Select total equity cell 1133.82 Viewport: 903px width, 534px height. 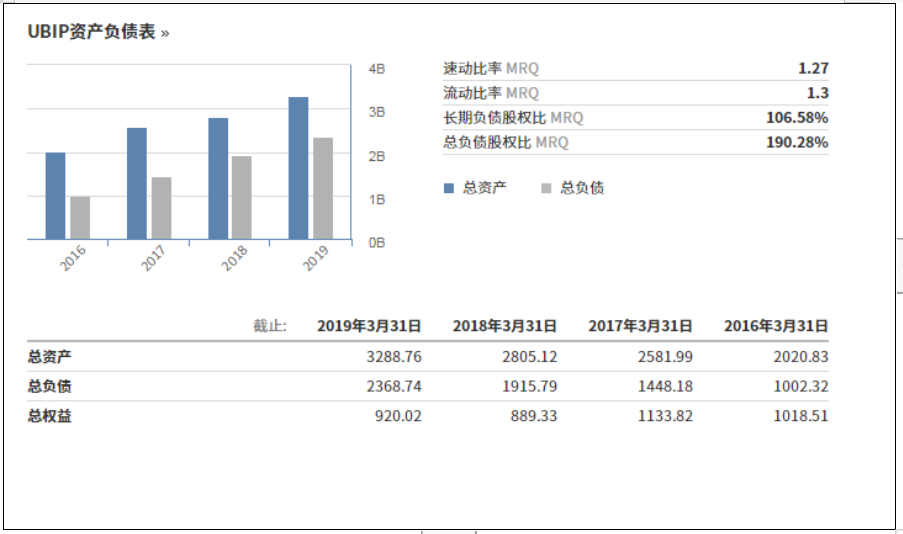pos(665,416)
